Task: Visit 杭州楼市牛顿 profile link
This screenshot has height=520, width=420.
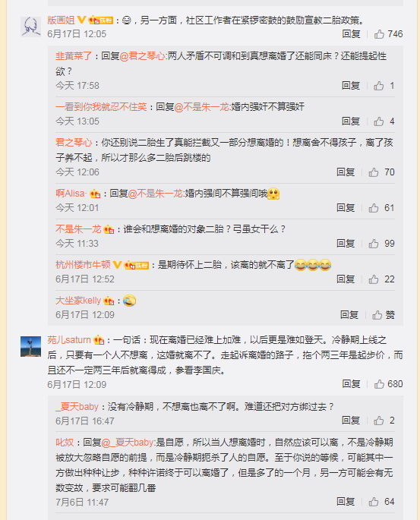Action: click(x=83, y=265)
